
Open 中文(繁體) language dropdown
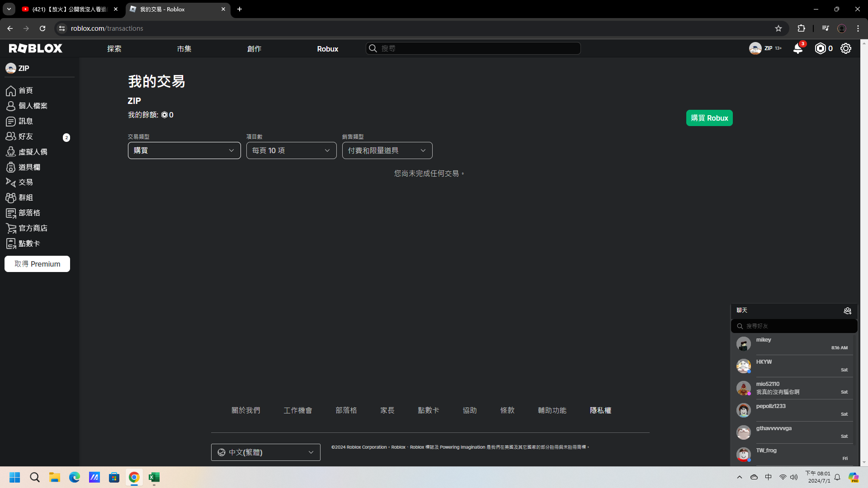(x=266, y=452)
